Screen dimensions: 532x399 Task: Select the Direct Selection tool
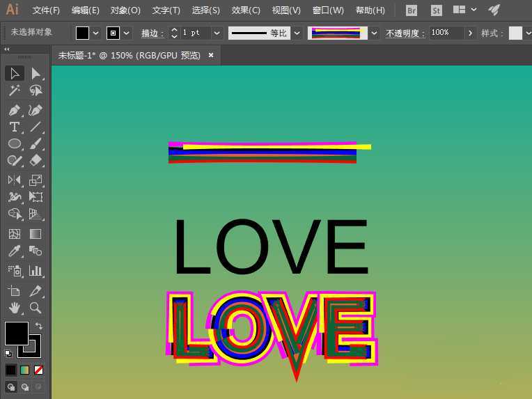36,73
